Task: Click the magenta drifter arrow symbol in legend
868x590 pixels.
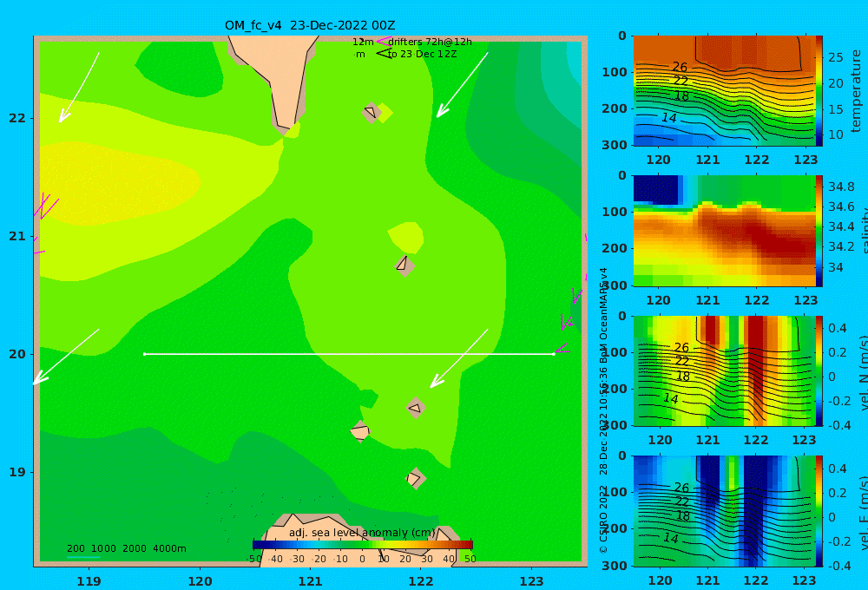Action: click(x=383, y=41)
